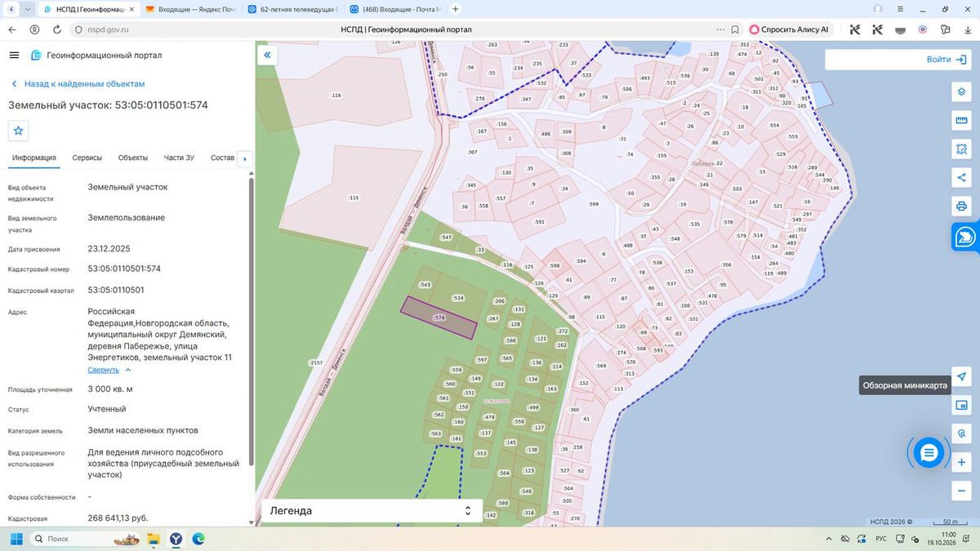Zoom in the map with plus
980x551 pixels.
[961, 462]
